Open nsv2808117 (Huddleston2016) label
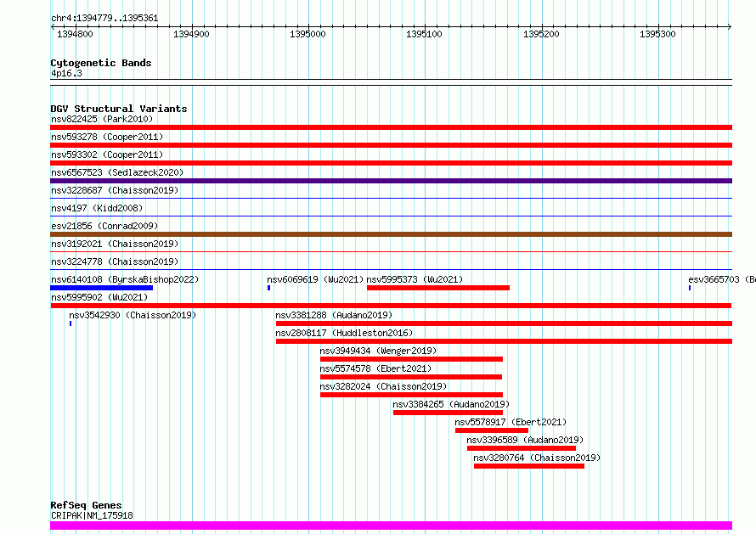Image resolution: width=756 pixels, height=534 pixels. [x=344, y=333]
